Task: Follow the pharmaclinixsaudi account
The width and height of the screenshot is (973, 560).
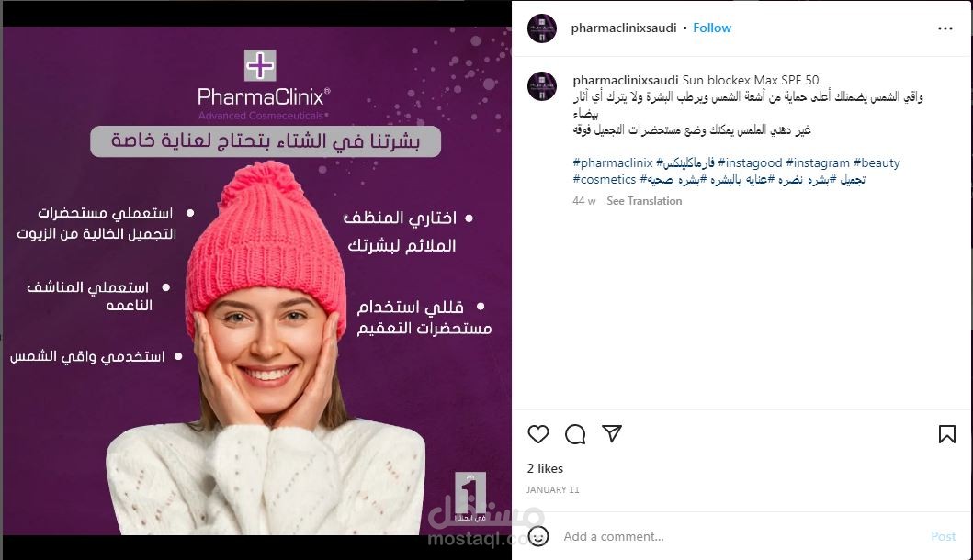Action: tap(712, 28)
